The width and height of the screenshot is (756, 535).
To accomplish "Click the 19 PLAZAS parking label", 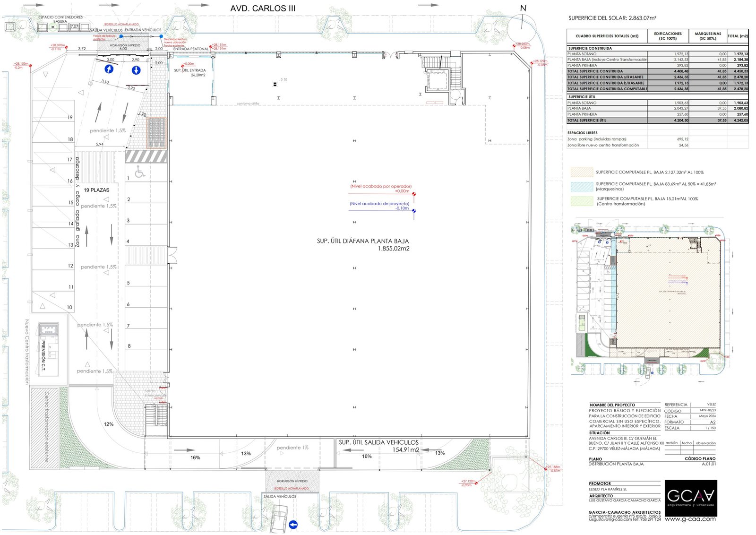I will point(96,190).
